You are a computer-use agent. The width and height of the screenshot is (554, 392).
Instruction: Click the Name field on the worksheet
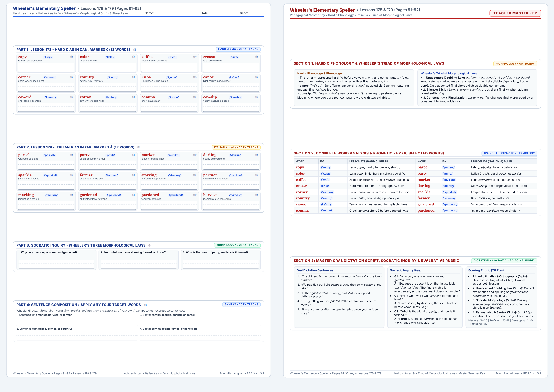[176, 13]
